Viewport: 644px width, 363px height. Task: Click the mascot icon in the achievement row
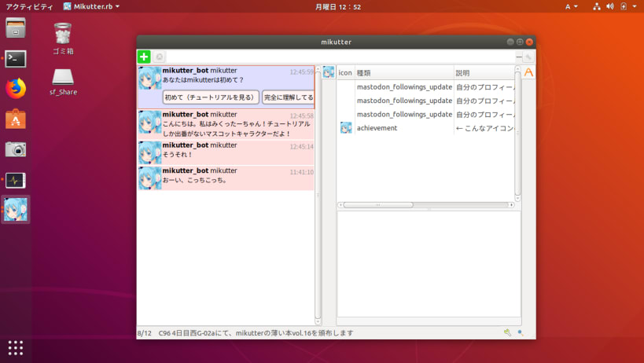pos(346,127)
